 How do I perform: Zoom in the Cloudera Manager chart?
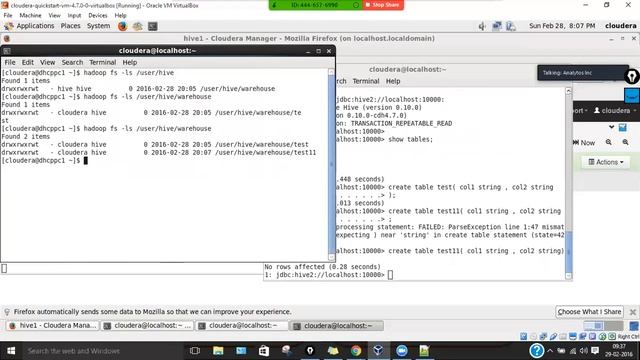point(625,142)
